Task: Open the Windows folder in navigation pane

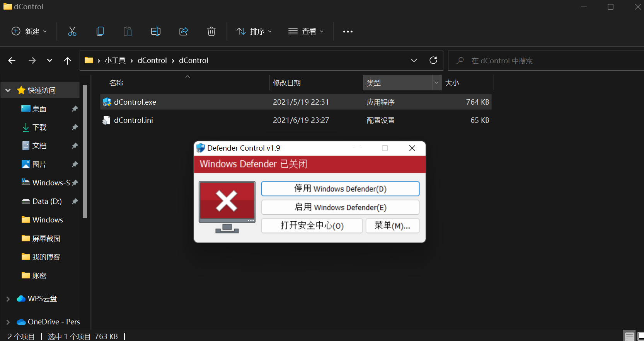Action: point(48,220)
